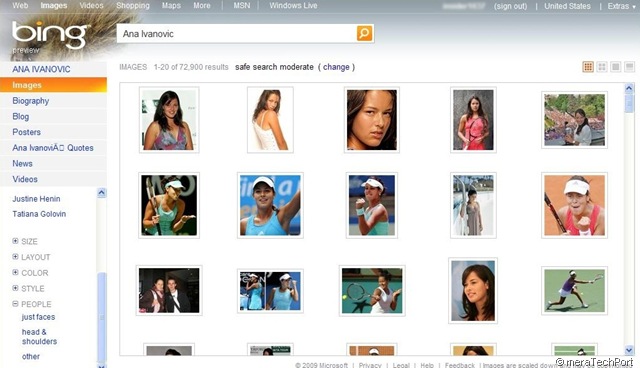
Task: Select the small thumbnails grid view icon
Action: coord(588,67)
